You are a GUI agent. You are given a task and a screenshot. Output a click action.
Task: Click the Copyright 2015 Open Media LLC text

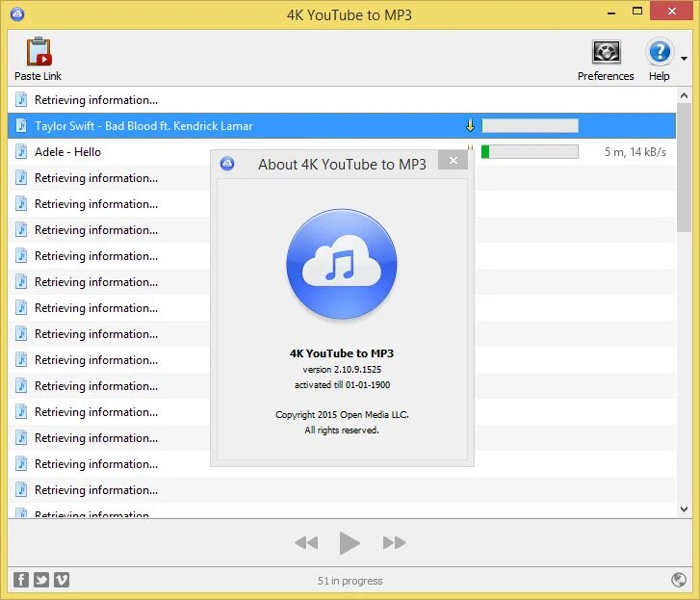(x=342, y=415)
